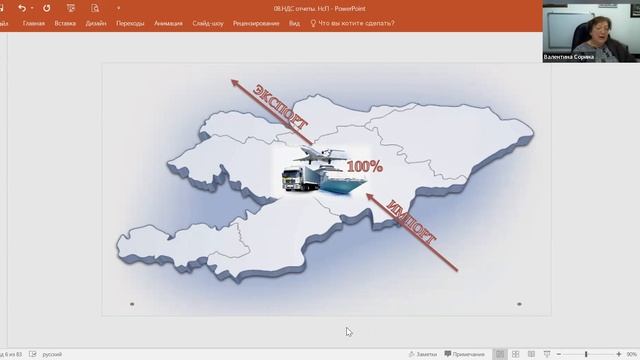This screenshot has height=360, width=640.
Task: Click the 'Что вы хотите сделать?' search box
Action: pyautogui.click(x=356, y=23)
